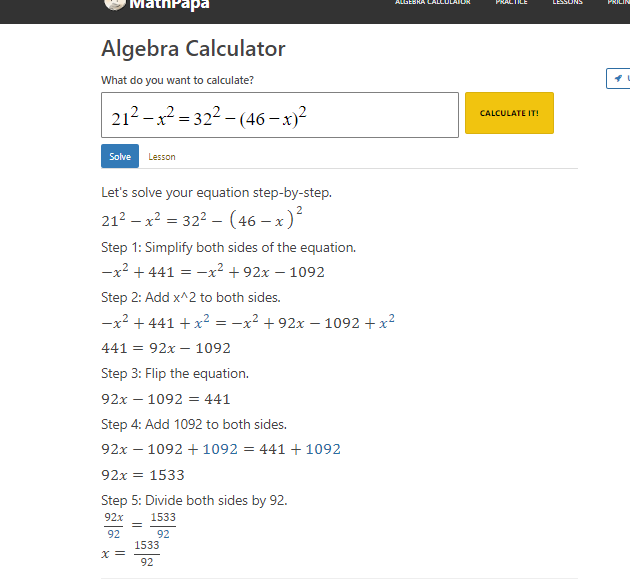Click the Step 3 flip equation instruction
The width and height of the screenshot is (630, 588).
[x=175, y=373]
